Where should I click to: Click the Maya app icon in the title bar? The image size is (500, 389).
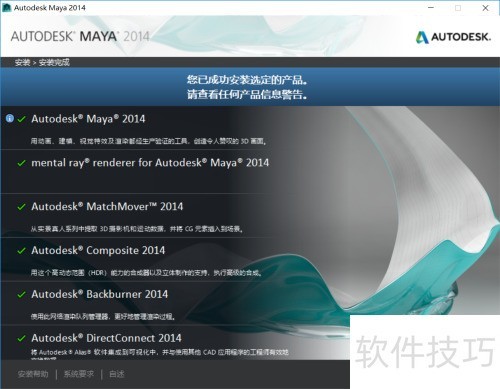coord(7,7)
